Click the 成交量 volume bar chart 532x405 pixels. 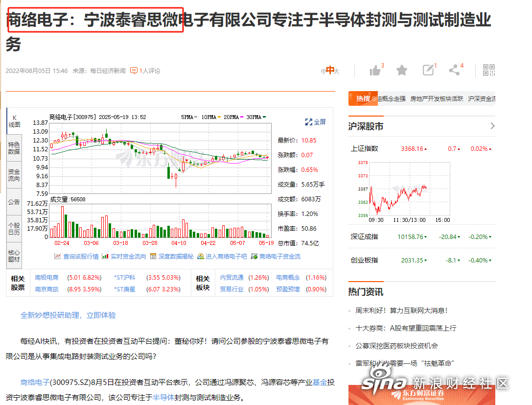click(161, 221)
